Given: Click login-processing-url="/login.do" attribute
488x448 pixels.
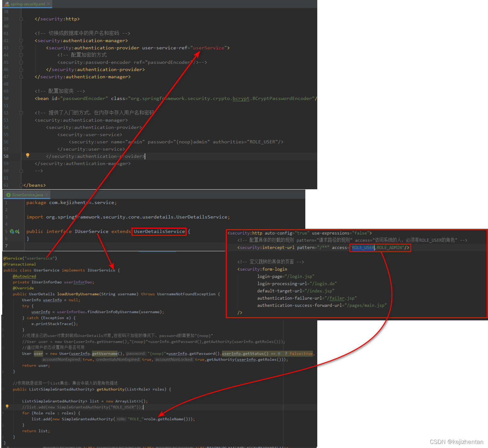Looking at the screenshot, I should tap(297, 284).
